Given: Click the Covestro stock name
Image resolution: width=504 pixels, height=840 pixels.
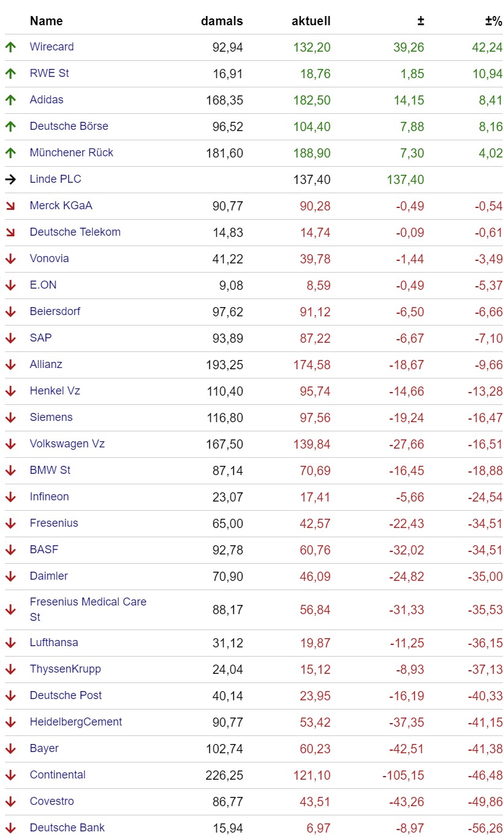Looking at the screenshot, I should (52, 801).
